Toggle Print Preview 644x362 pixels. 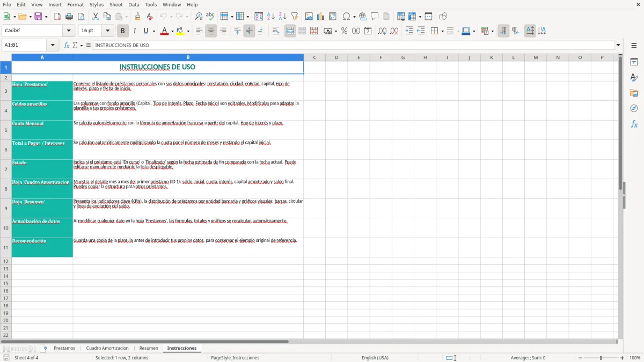point(81,17)
